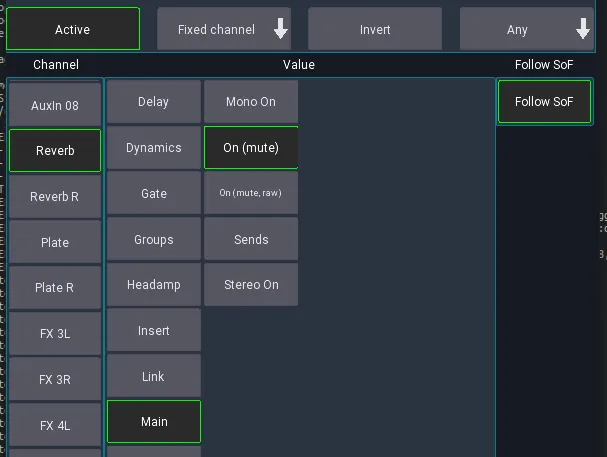Select the FX 3L channel
This screenshot has height=457, width=607.
tap(55, 334)
